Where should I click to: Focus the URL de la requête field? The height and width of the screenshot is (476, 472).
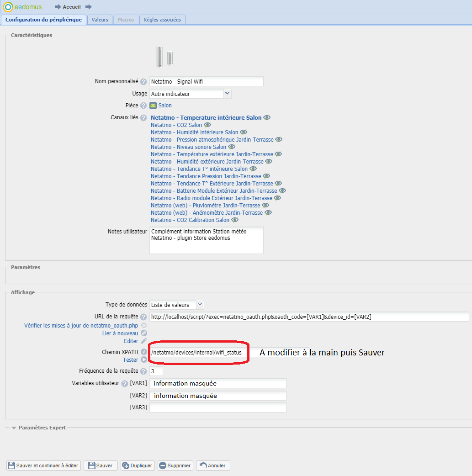(309, 317)
